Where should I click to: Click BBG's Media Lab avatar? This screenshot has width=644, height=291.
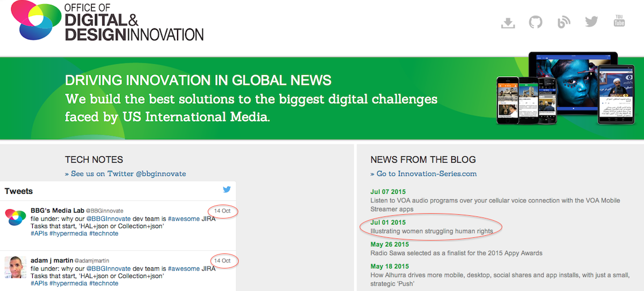[x=16, y=218]
